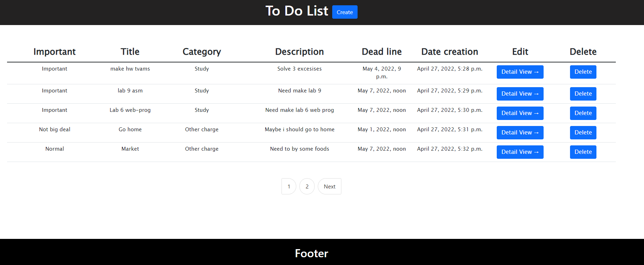
Task: Click 'Need to by some foods' description
Action: pyautogui.click(x=299, y=149)
